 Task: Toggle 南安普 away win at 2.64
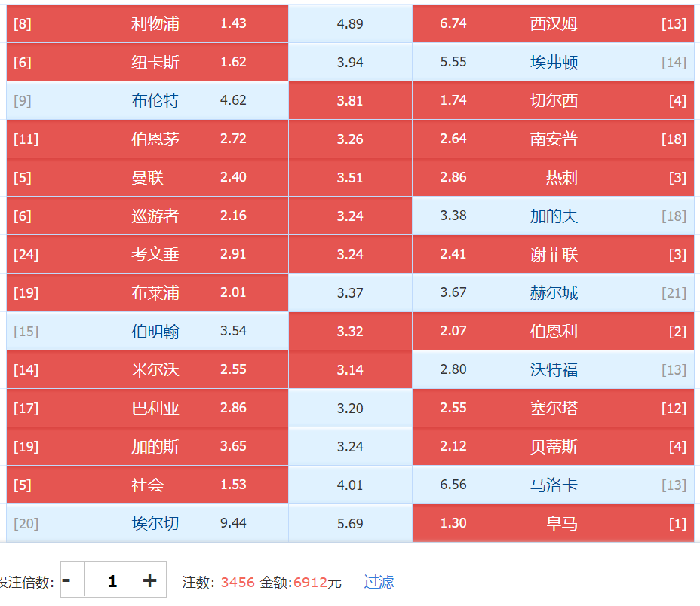553,139
